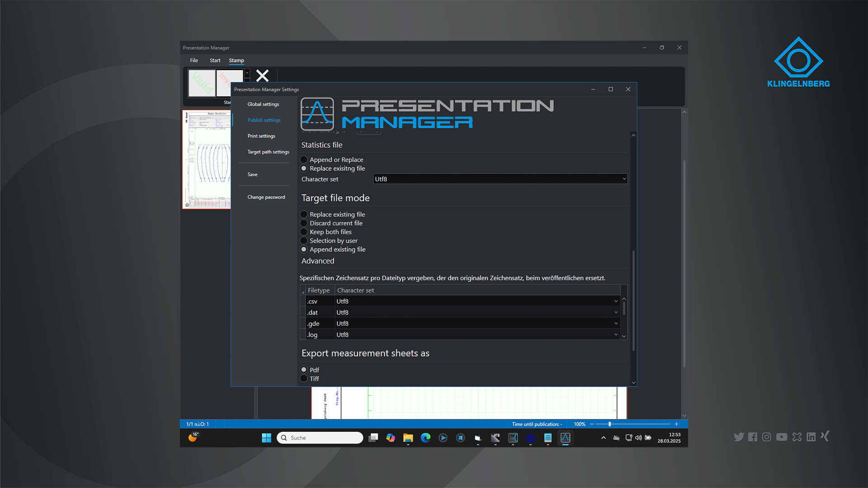Click the character set table scrollbar thumb

coord(624,308)
